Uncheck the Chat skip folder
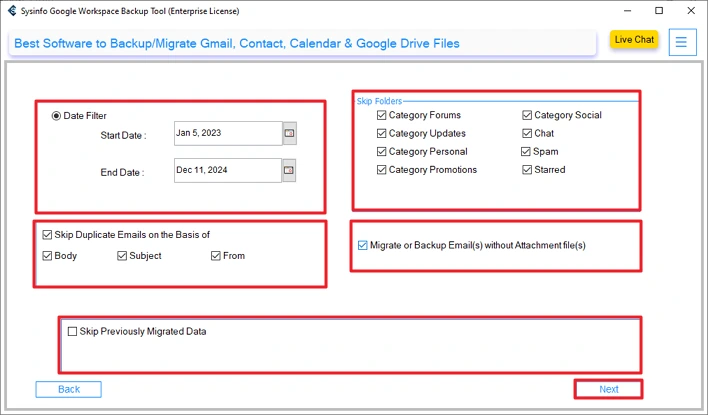Image resolution: width=708 pixels, height=415 pixels. [x=527, y=133]
